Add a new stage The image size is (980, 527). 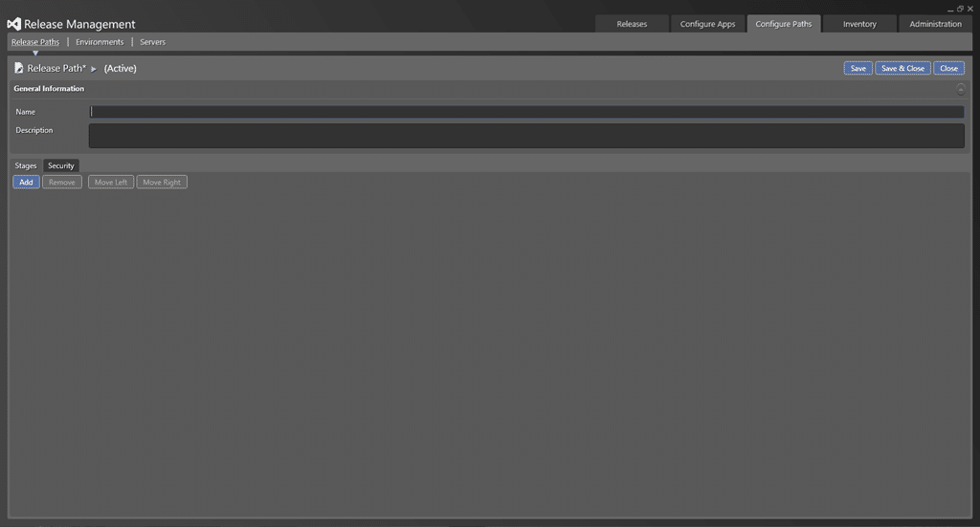[x=26, y=183]
